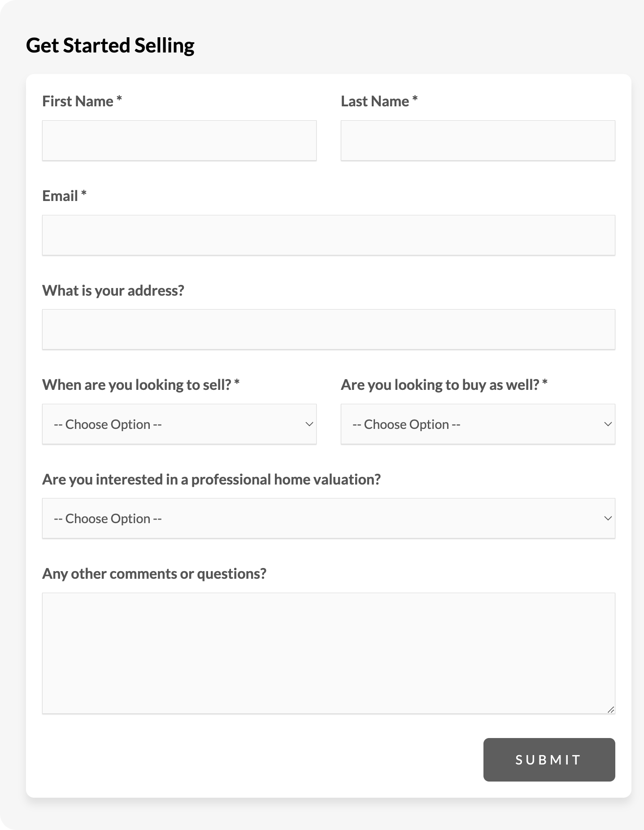Click the chevron arrow in the home valuation dropdown

608,518
